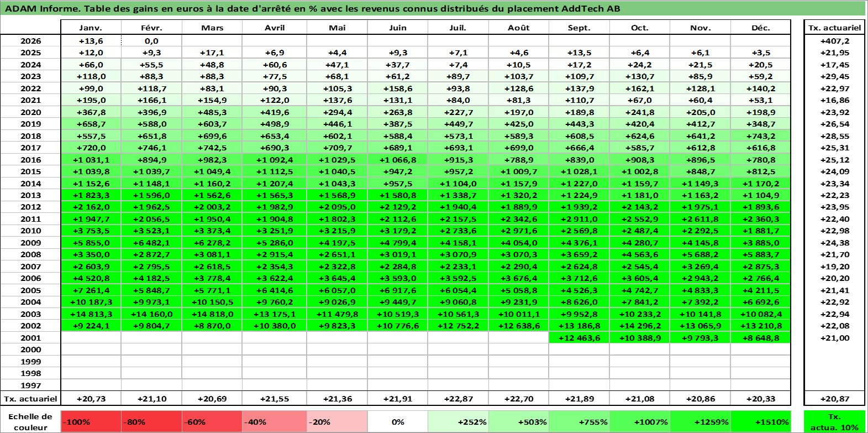Click the +22,87 actuarial rate under Juil.

[x=458, y=398]
